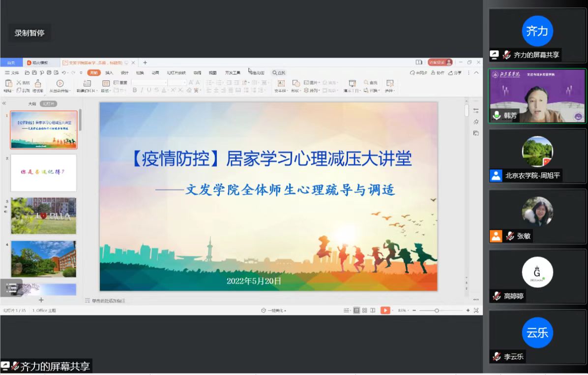This screenshot has height=375, width=588.
Task: Start slideshow from current slide icon
Action: pos(60,83)
